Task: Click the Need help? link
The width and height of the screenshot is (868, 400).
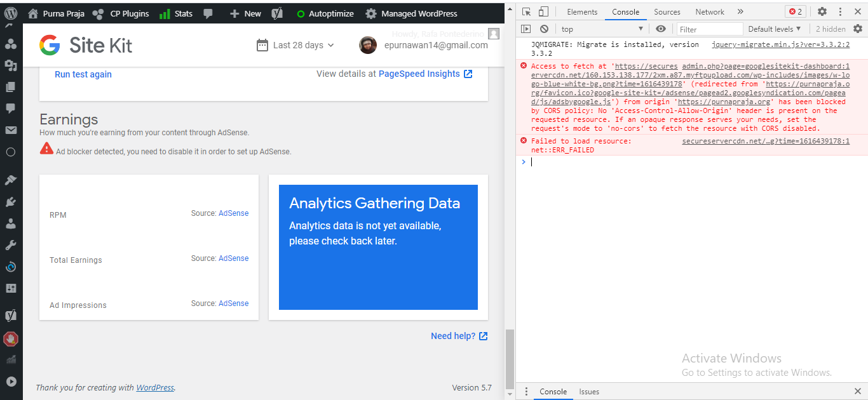Action: (x=459, y=336)
